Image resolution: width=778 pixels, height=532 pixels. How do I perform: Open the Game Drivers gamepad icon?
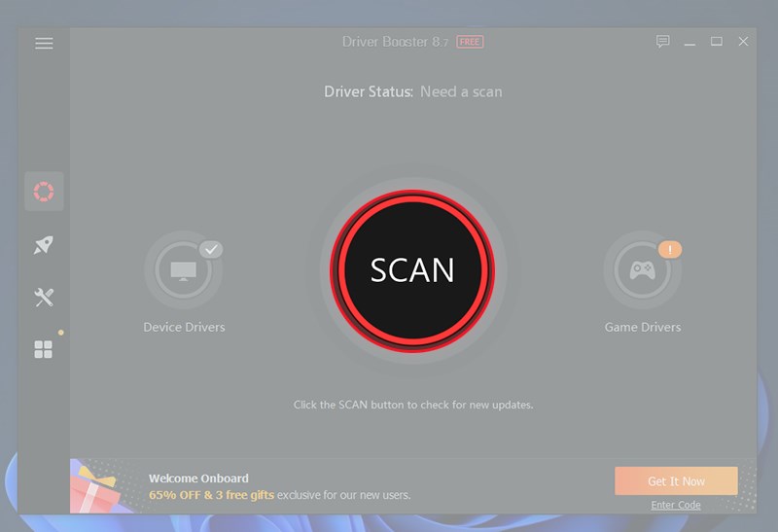[642, 270]
